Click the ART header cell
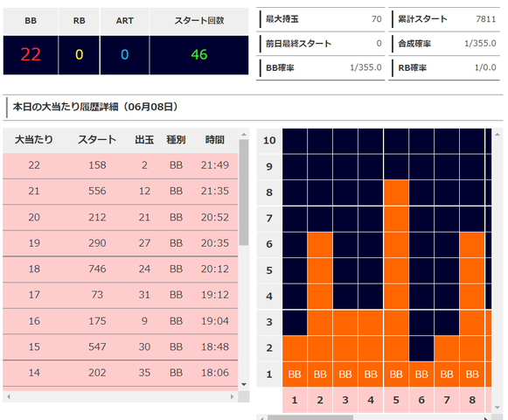Image resolution: width=508 pixels, height=420 pixels. pyautogui.click(x=125, y=21)
